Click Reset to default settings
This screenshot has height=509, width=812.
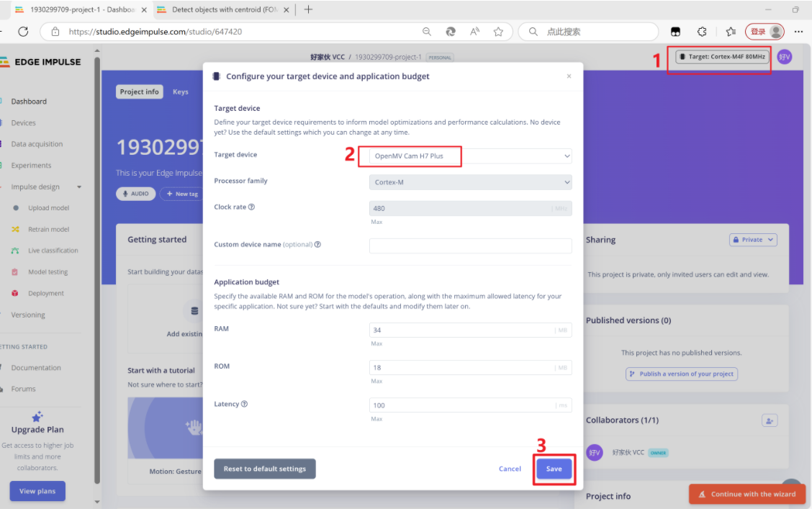pos(265,469)
